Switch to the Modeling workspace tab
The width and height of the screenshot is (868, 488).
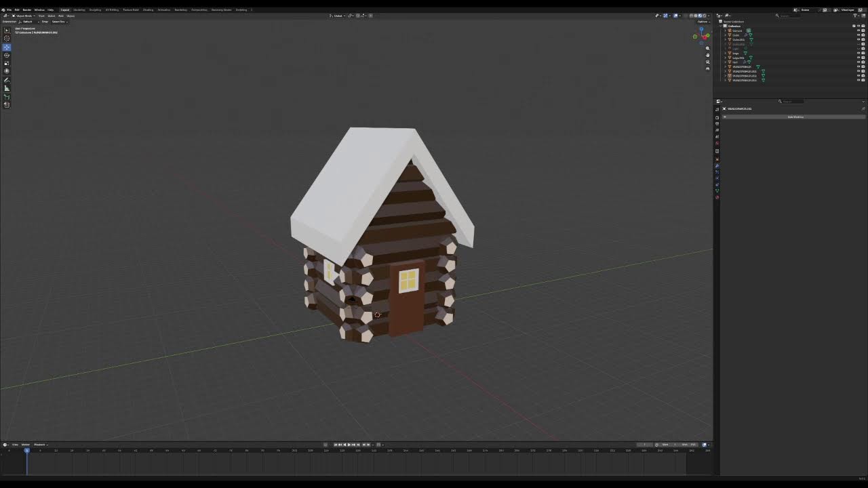78,10
